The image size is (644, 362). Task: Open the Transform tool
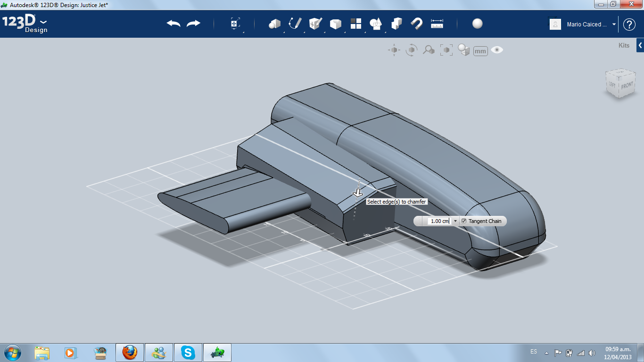coord(235,24)
